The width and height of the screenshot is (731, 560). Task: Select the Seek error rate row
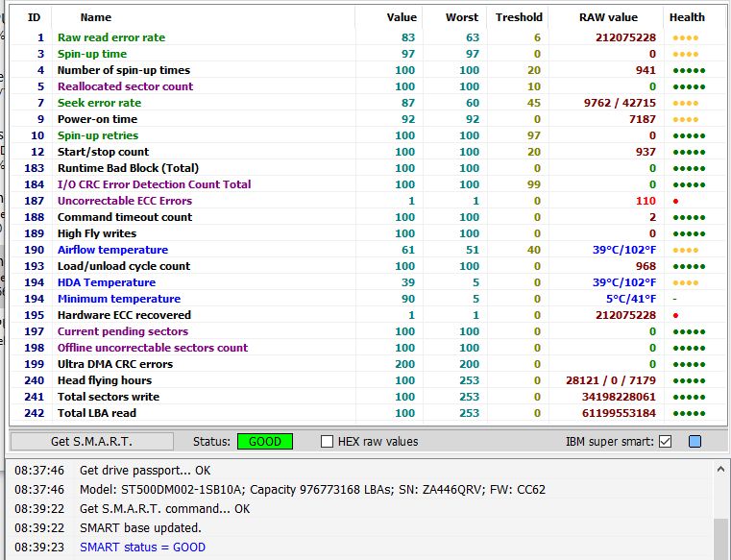coord(368,103)
